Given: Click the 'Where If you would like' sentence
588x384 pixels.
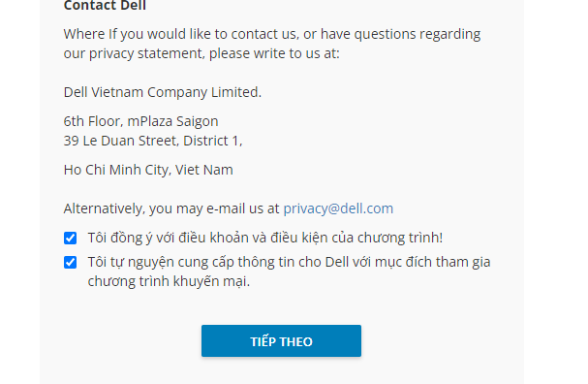Looking at the screenshot, I should [x=272, y=34].
